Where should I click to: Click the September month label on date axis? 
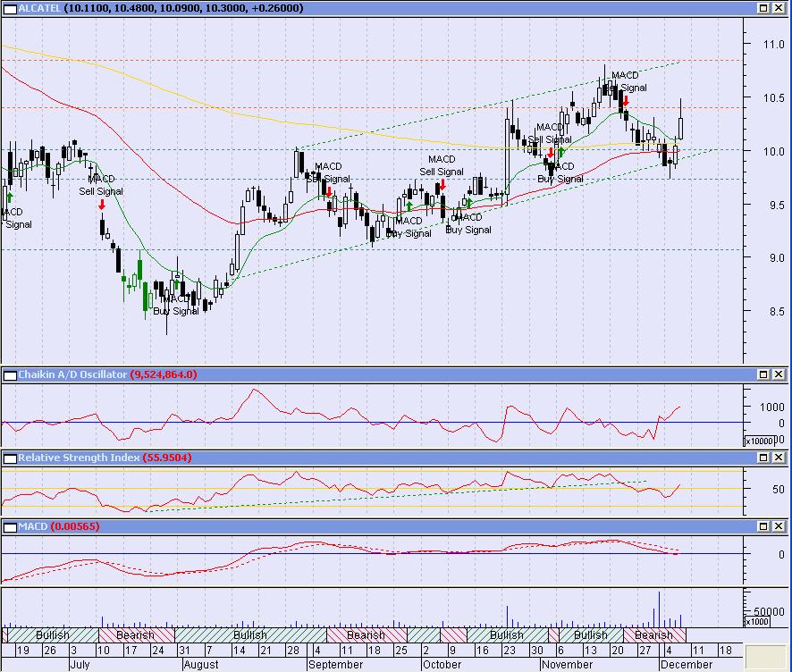[335, 665]
